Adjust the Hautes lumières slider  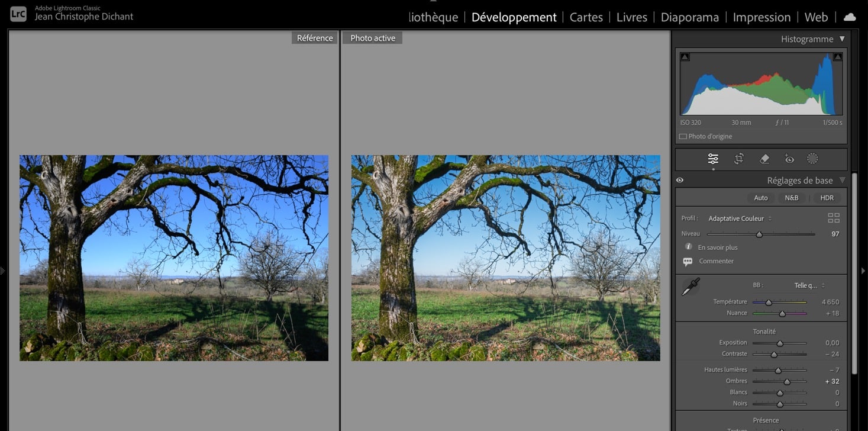[779, 371]
